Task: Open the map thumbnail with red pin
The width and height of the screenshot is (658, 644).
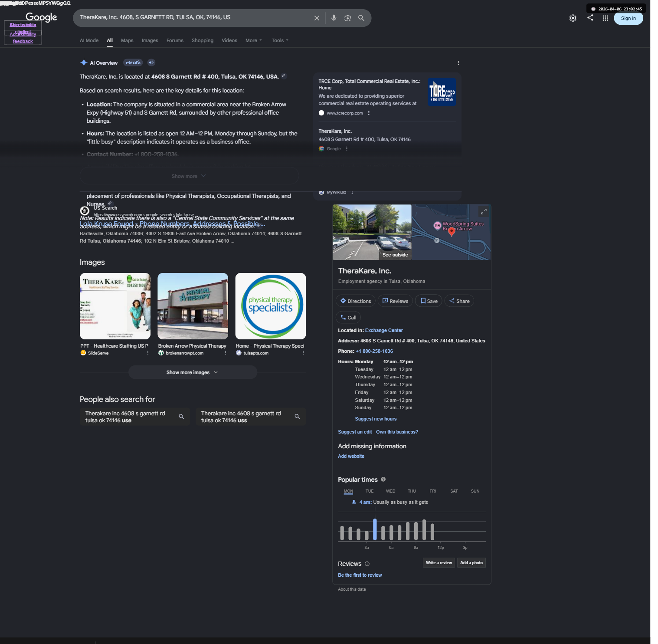Action: click(x=451, y=232)
